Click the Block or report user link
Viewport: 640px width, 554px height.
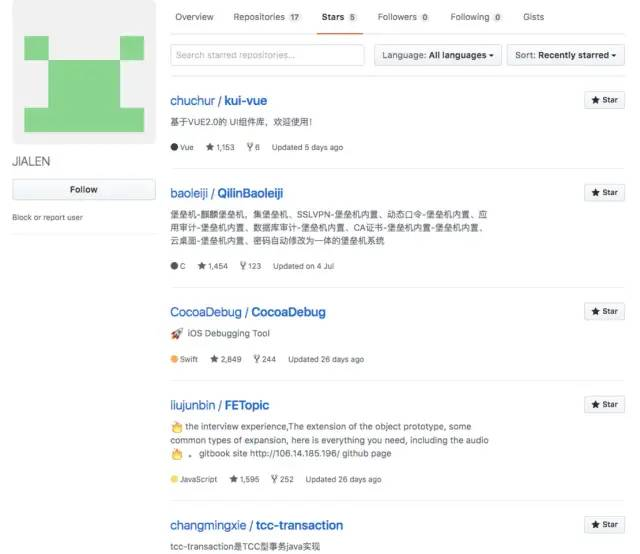click(48, 217)
